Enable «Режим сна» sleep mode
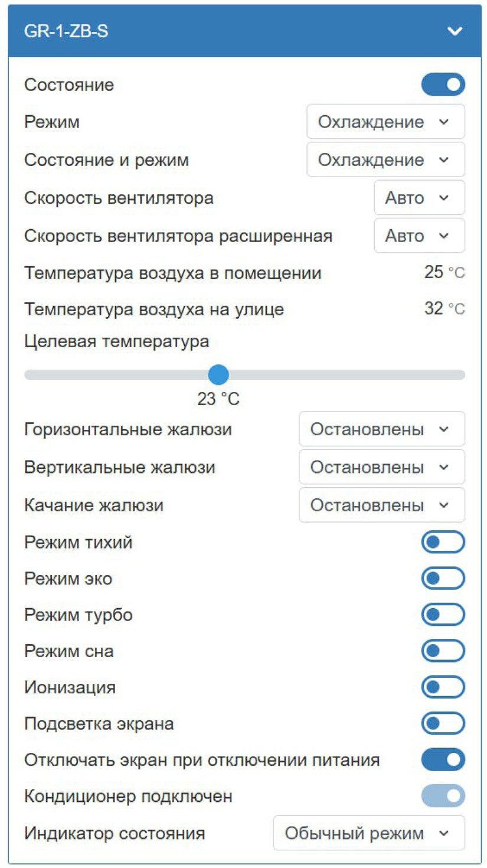This screenshot has width=487, height=868. click(443, 651)
